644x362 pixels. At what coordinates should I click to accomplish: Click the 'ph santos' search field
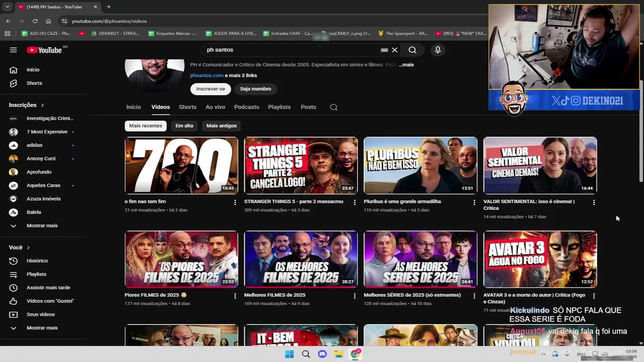pos(292,50)
